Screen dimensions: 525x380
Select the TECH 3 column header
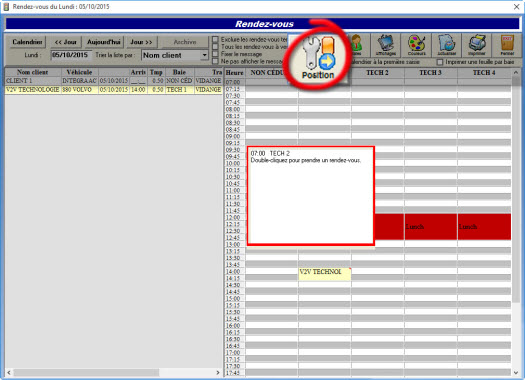[x=431, y=73]
